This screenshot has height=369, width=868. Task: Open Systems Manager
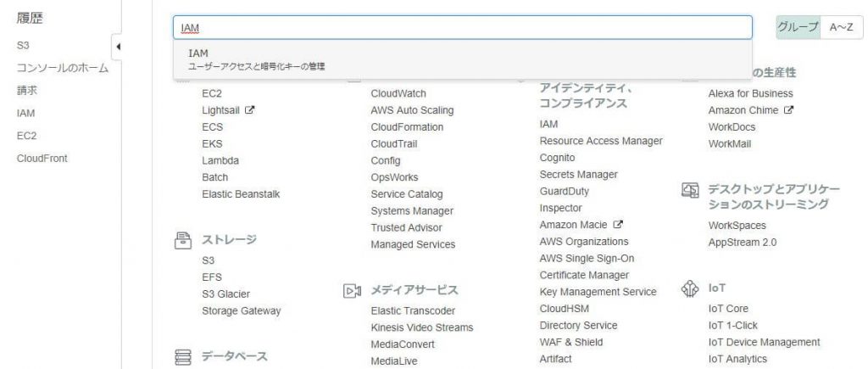coord(412,210)
